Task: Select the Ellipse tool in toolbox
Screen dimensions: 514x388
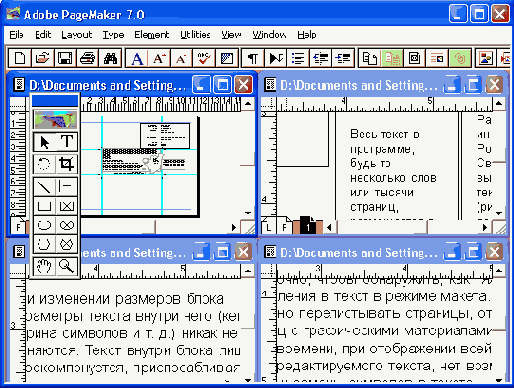Action: [x=44, y=225]
